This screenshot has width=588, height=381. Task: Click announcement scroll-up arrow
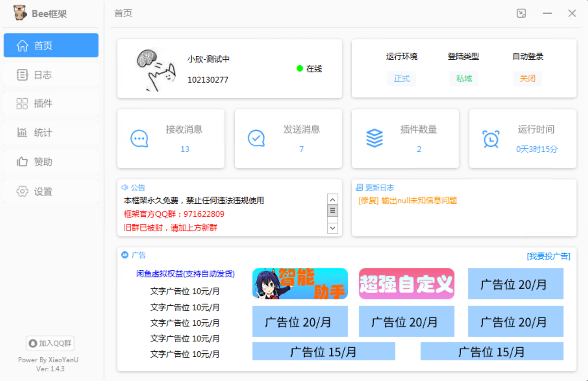(333, 199)
